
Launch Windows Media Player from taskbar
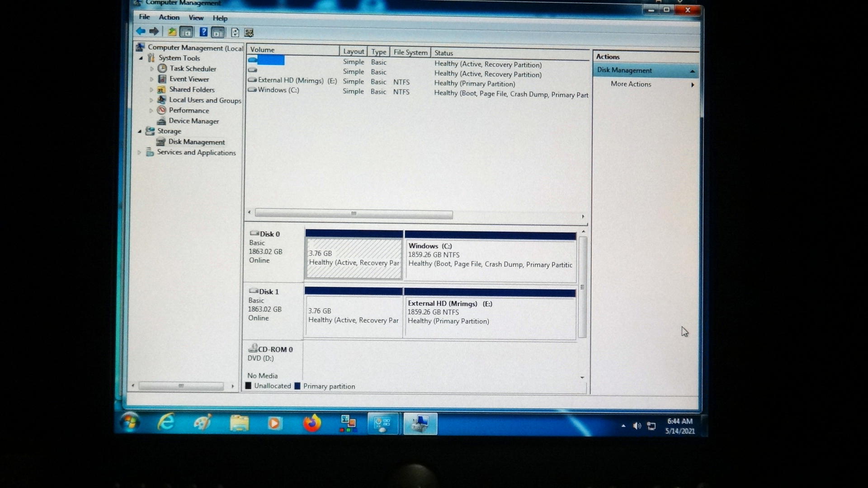pos(275,423)
